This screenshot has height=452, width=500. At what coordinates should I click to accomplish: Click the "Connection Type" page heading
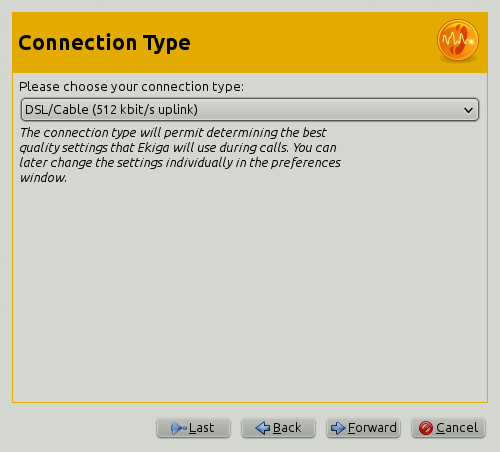[104, 43]
